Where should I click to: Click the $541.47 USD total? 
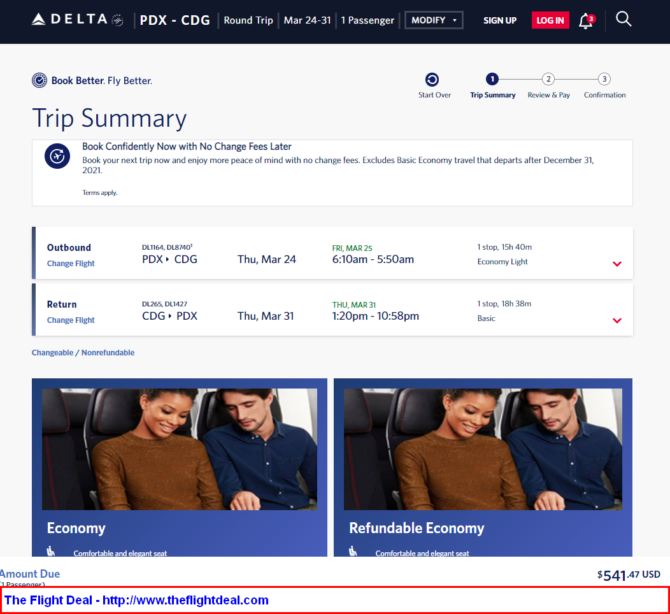point(629,575)
